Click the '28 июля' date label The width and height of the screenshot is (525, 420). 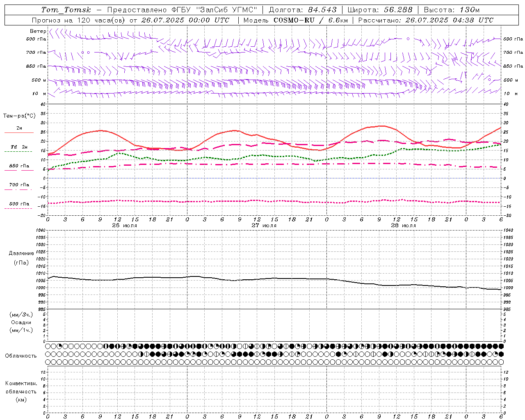point(404,226)
